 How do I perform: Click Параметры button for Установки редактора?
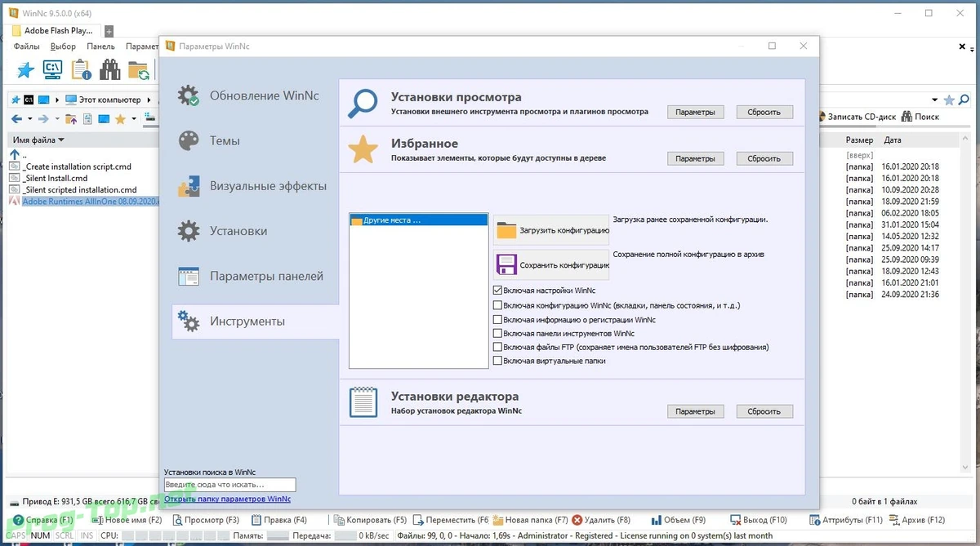tap(695, 411)
